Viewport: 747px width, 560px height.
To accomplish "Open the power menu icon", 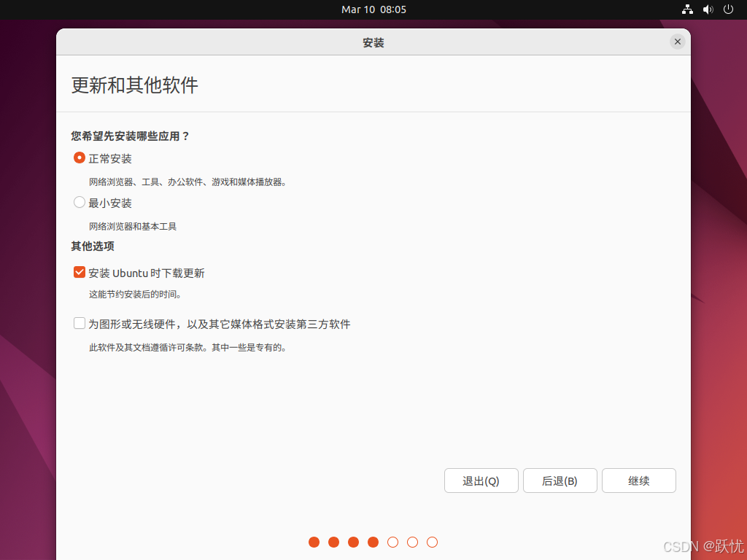I will pos(728,9).
